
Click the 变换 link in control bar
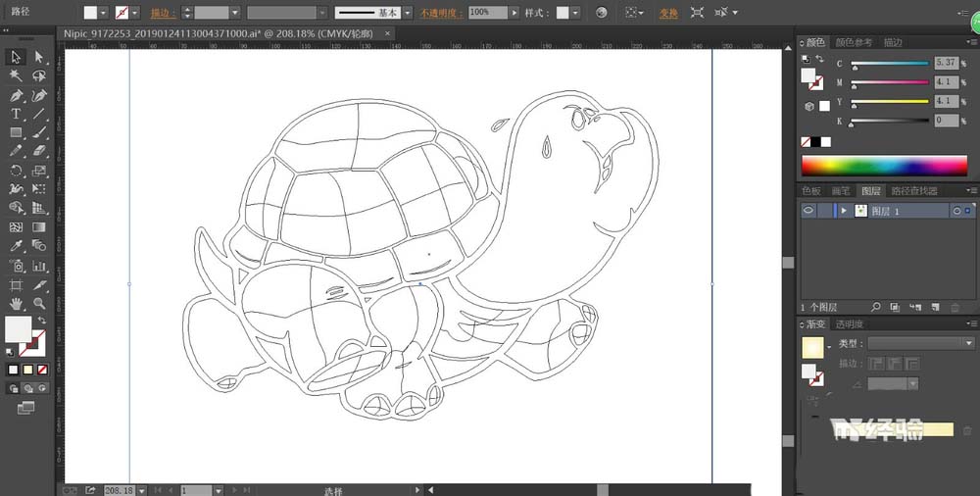click(668, 13)
